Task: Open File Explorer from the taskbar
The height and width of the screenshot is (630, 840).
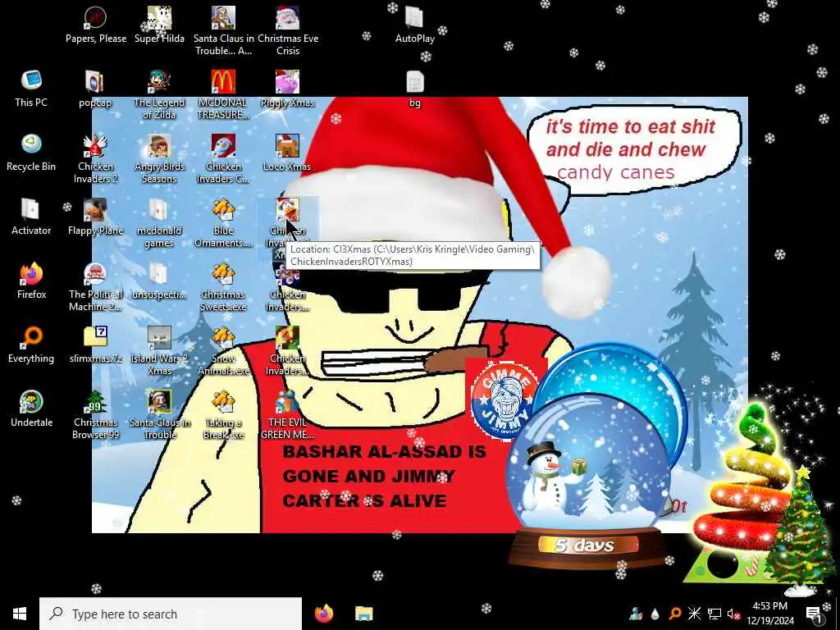Action: click(x=363, y=614)
